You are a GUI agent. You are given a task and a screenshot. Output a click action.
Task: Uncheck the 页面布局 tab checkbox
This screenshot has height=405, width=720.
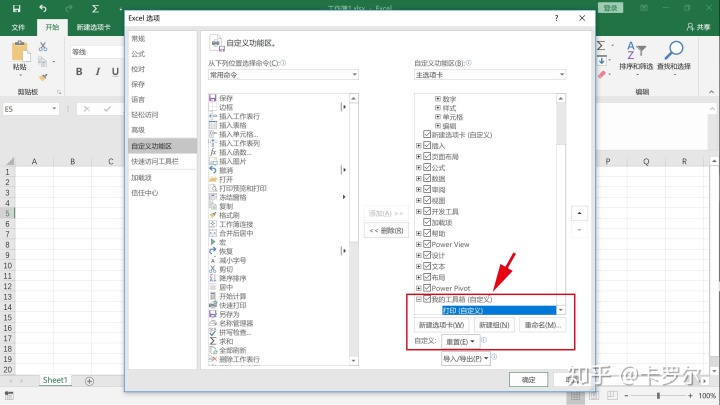click(x=427, y=156)
